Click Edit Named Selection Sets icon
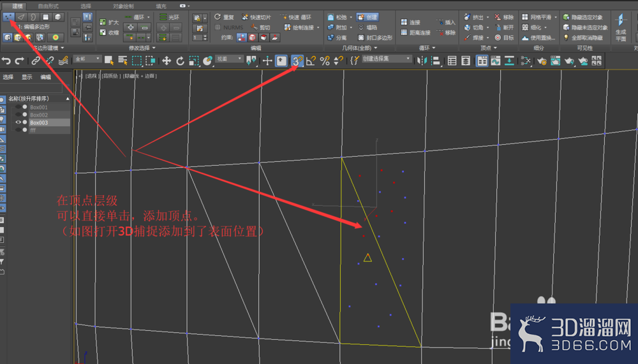 (x=355, y=61)
